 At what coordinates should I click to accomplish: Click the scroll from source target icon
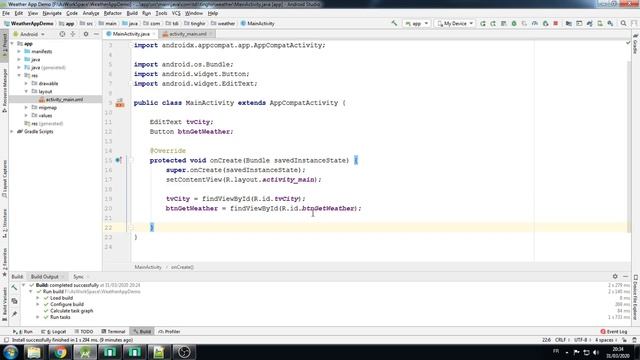click(x=62, y=34)
